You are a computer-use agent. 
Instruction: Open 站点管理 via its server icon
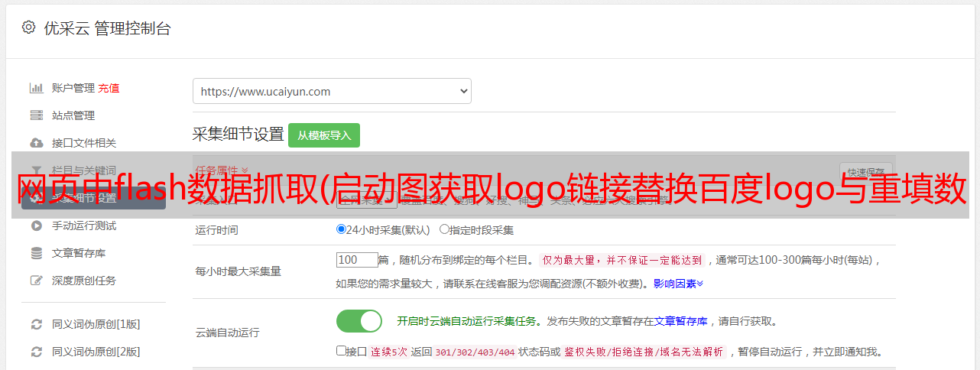coord(36,115)
